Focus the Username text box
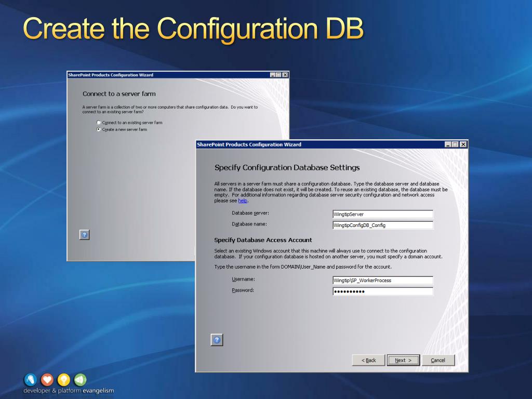 click(x=383, y=280)
